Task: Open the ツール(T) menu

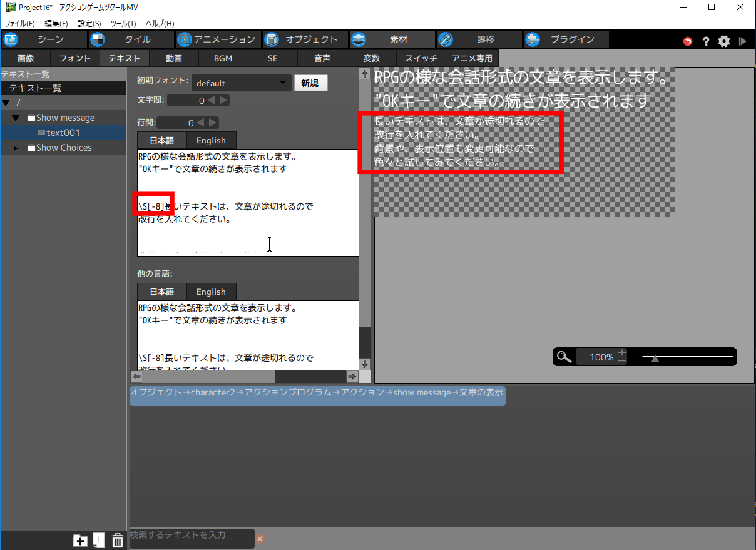Action: click(x=123, y=23)
